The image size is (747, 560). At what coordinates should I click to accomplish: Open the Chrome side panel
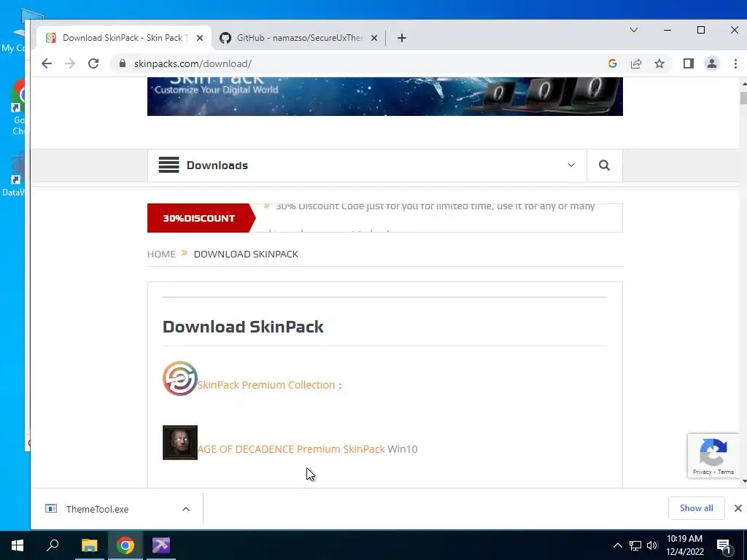[689, 63]
